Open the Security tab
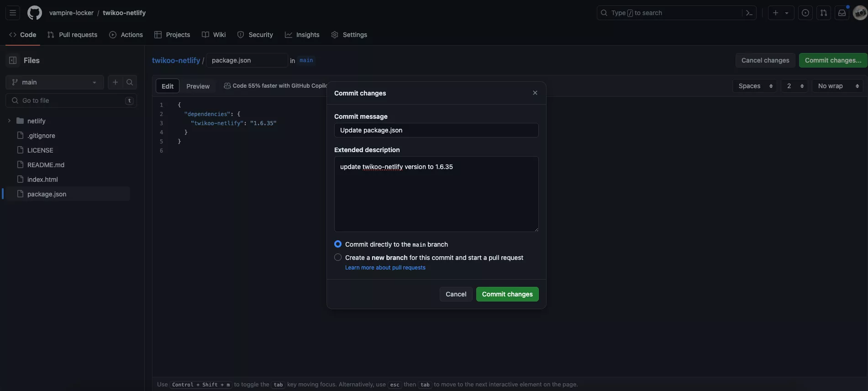Screen dimensions: 868x391 tap(255, 35)
